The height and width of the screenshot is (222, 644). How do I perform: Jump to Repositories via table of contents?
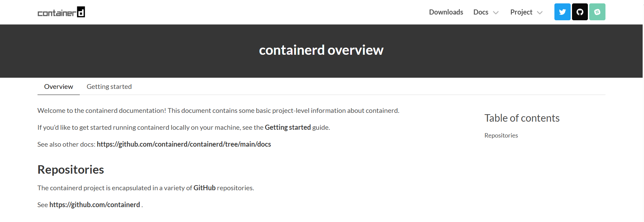pos(501,135)
